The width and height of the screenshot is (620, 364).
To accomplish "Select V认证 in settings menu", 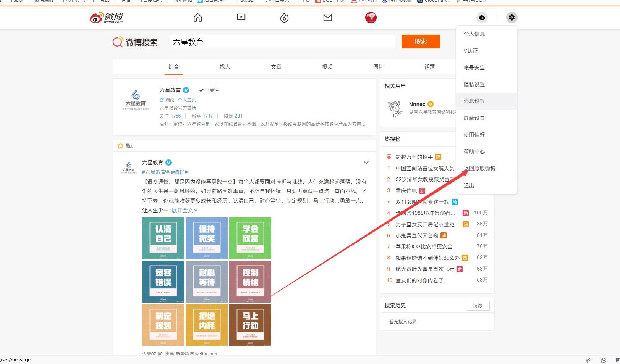I will (487, 51).
